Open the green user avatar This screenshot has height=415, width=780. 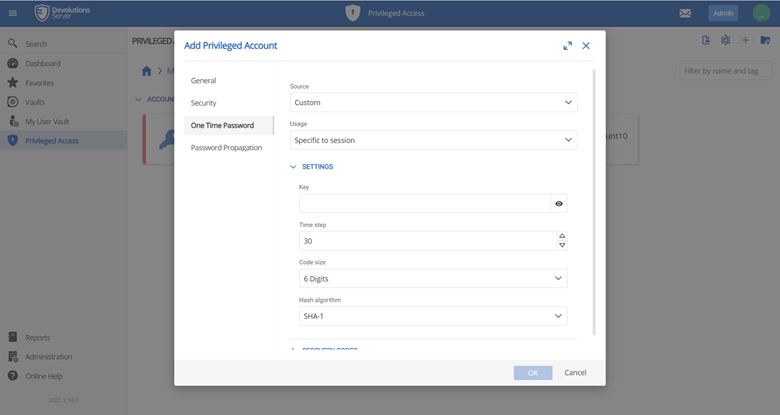[x=761, y=13]
